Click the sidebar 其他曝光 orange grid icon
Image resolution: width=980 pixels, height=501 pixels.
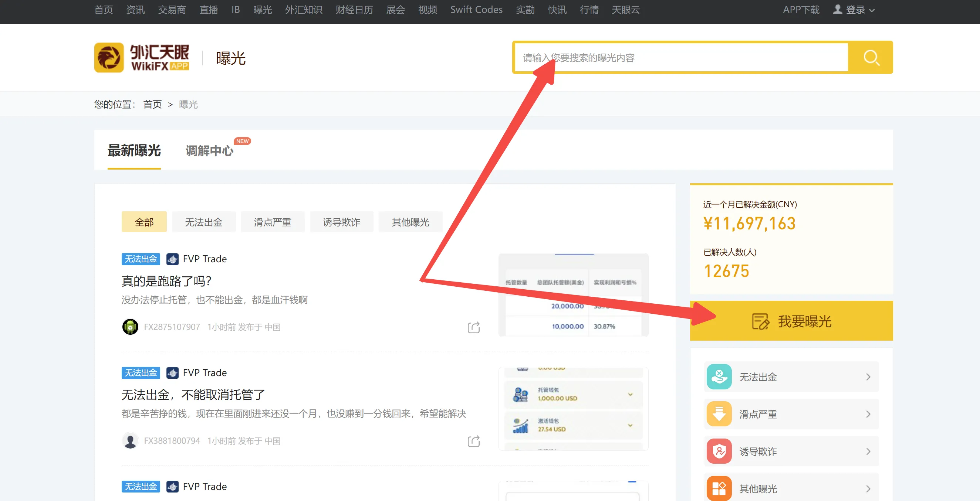click(719, 488)
